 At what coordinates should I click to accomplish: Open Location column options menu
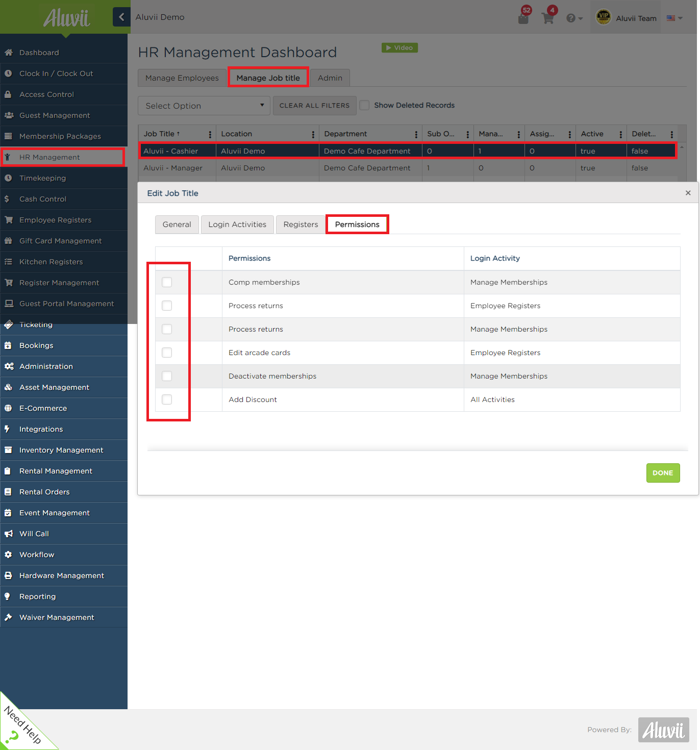[313, 134]
